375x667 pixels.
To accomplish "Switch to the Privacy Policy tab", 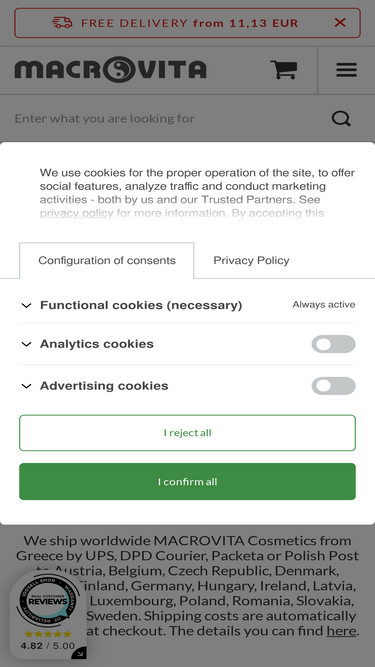I will point(251,260).
